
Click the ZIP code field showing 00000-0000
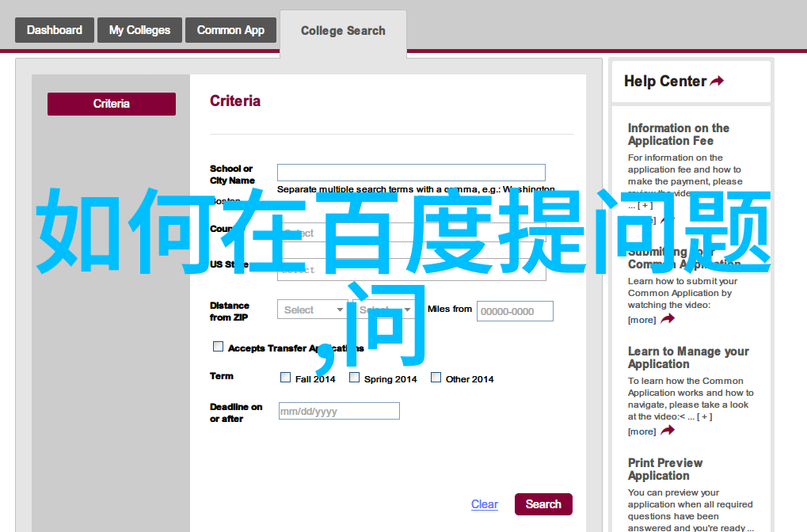(x=515, y=311)
